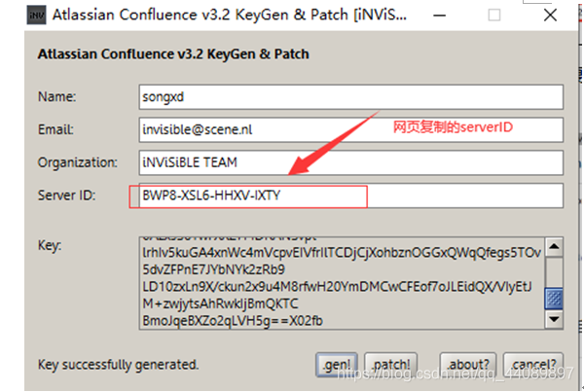
Task: Apply the patch with .patch! button
Action: point(390,365)
